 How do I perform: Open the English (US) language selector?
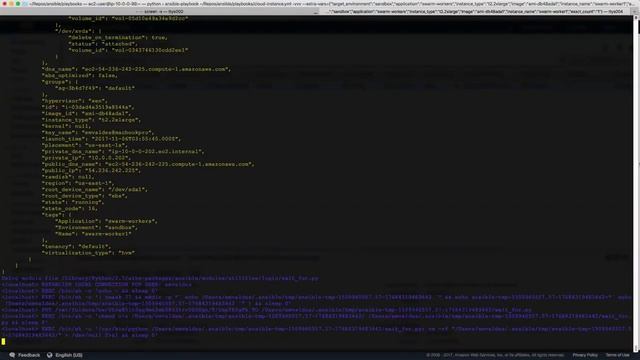coord(69,355)
